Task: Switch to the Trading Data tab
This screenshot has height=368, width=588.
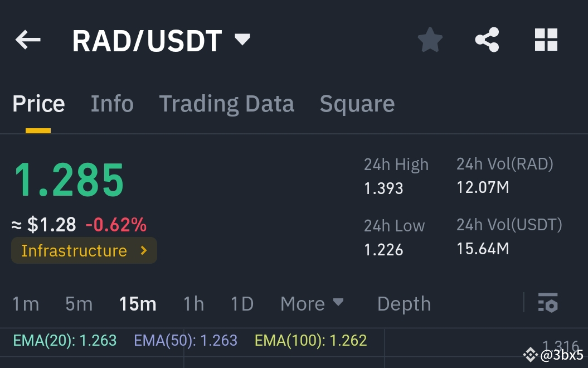Action: pyautogui.click(x=226, y=103)
